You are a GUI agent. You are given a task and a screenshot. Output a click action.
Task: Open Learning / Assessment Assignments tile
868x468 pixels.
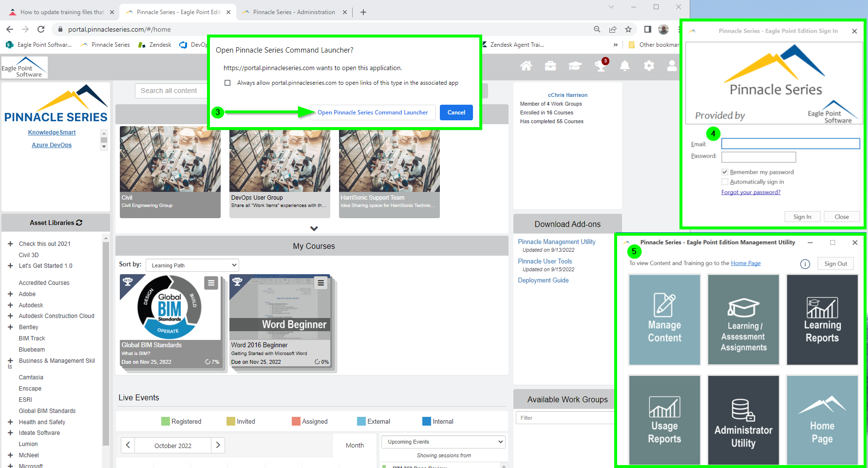(743, 319)
